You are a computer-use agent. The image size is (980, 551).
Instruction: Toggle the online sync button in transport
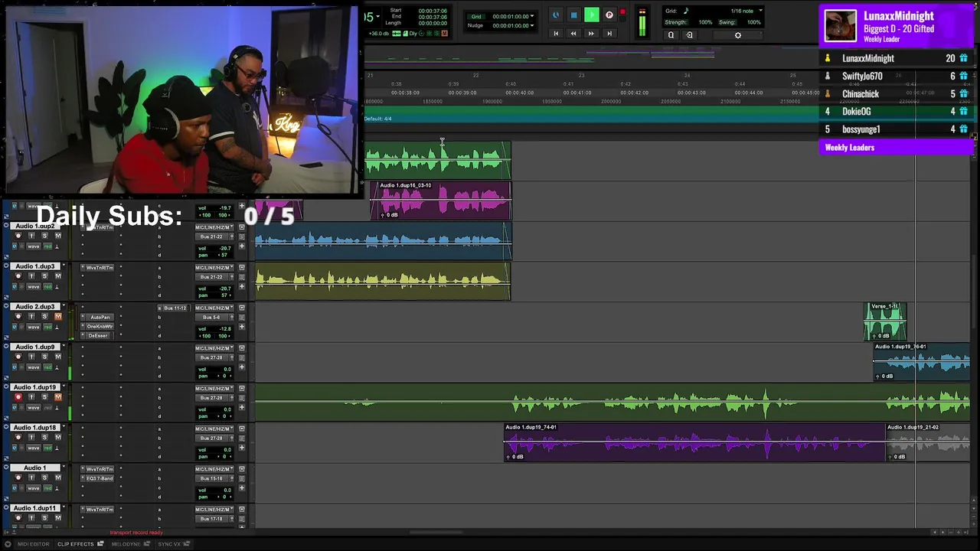click(x=556, y=15)
